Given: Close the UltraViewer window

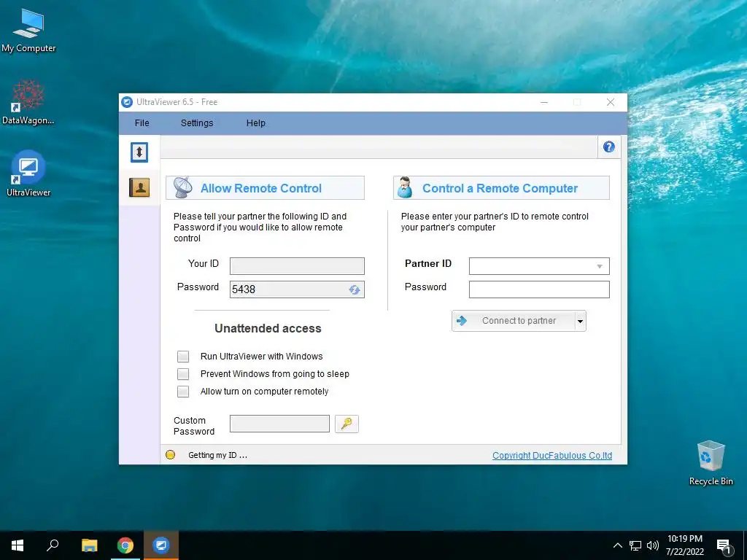Looking at the screenshot, I should pos(611,102).
